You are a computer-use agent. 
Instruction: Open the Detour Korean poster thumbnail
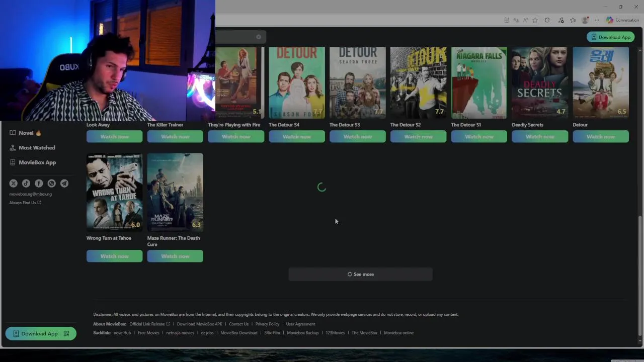pos(601,83)
